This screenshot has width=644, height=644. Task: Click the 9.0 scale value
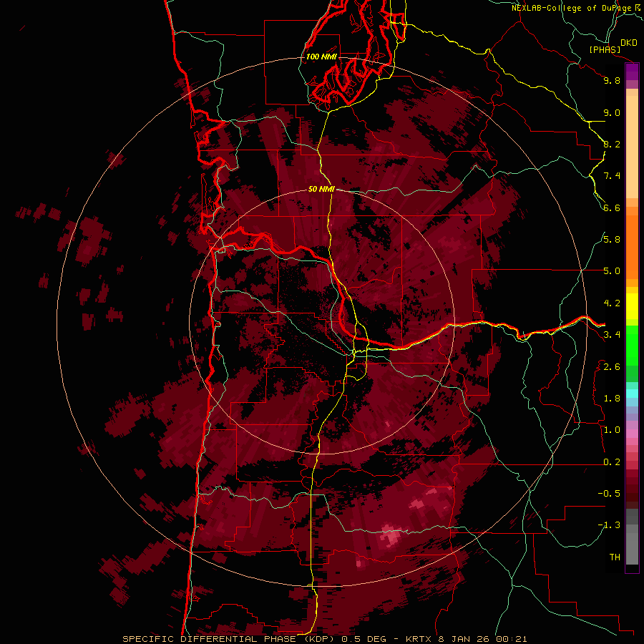click(x=612, y=112)
